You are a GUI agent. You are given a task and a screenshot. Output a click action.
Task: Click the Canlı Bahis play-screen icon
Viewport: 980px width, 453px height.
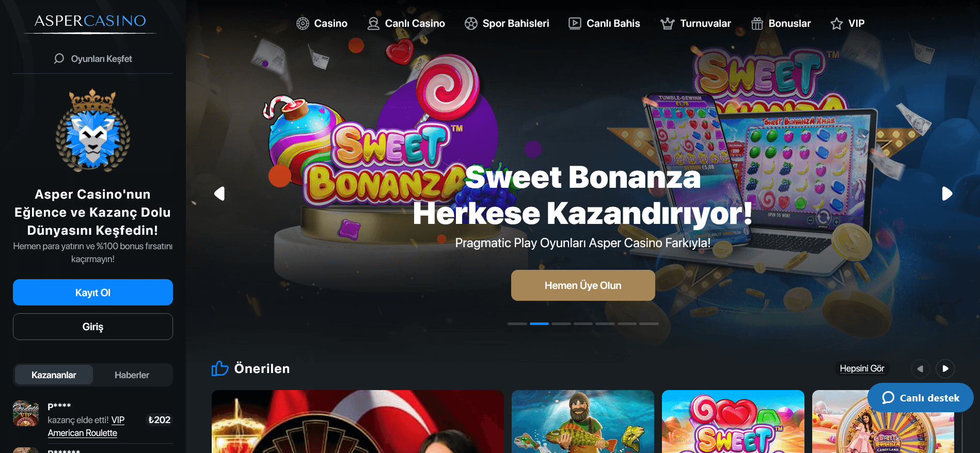tap(575, 23)
